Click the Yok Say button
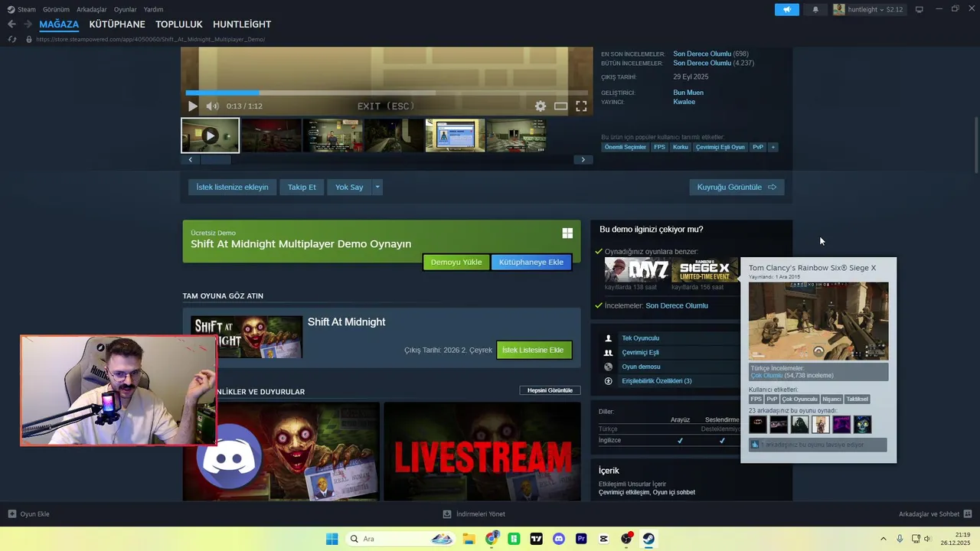Viewport: 980px width, 551px height. click(x=349, y=187)
